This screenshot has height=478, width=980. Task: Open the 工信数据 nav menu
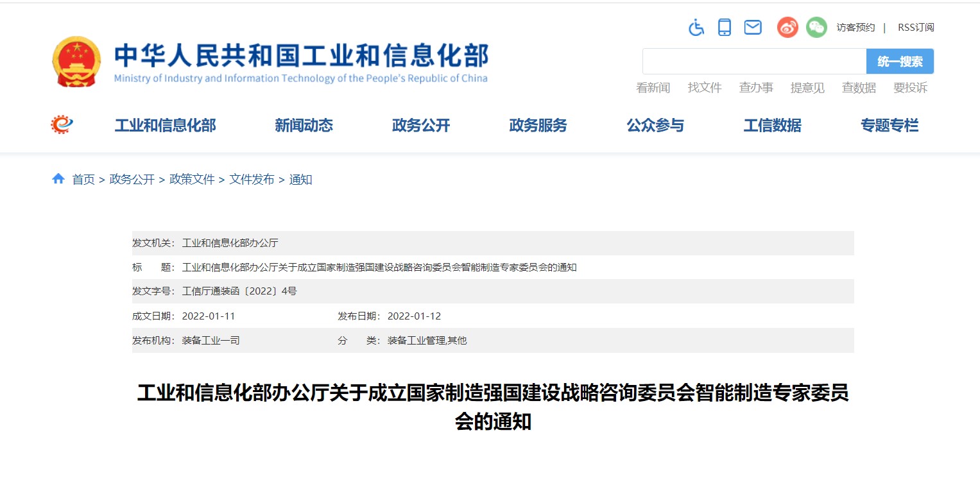[x=772, y=125]
